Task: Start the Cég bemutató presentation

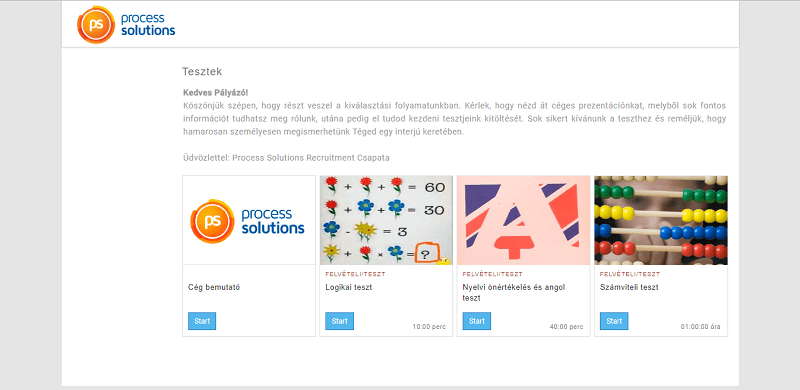Action: tap(202, 321)
